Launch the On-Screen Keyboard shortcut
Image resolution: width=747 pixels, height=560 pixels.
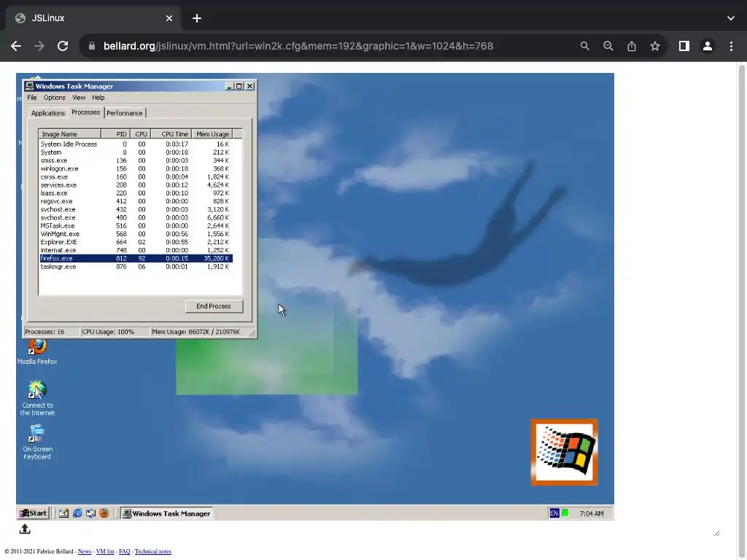click(37, 442)
